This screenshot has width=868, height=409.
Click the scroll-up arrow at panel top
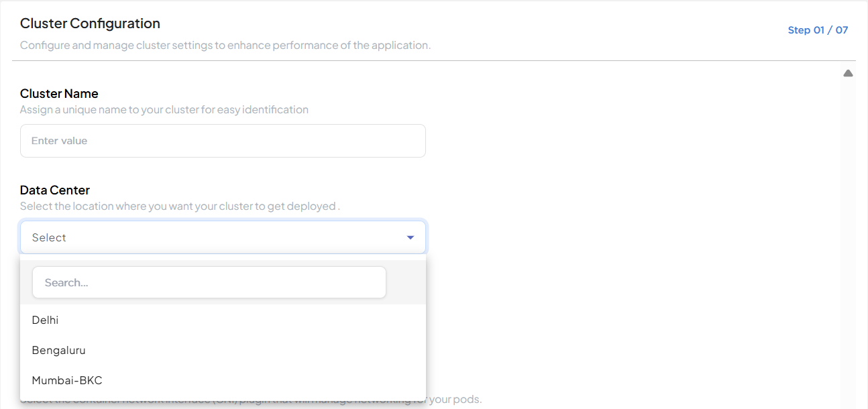pyautogui.click(x=848, y=73)
